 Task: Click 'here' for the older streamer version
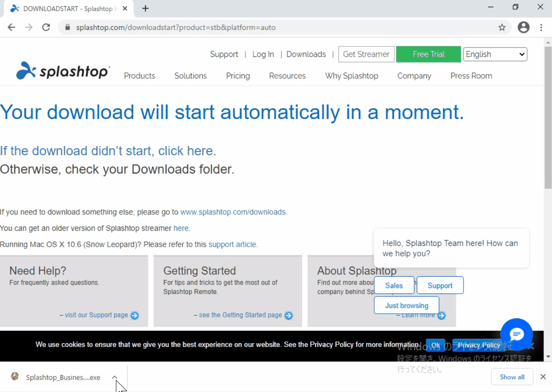pyautogui.click(x=181, y=228)
